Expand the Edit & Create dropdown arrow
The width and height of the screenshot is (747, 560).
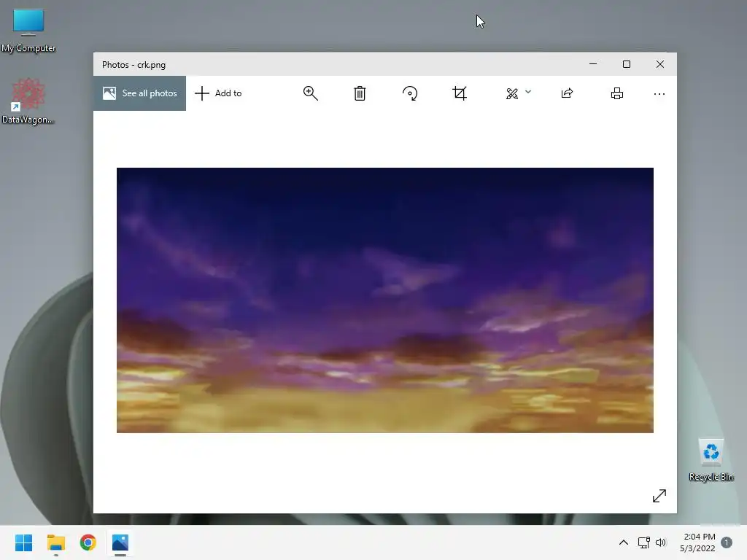(528, 92)
